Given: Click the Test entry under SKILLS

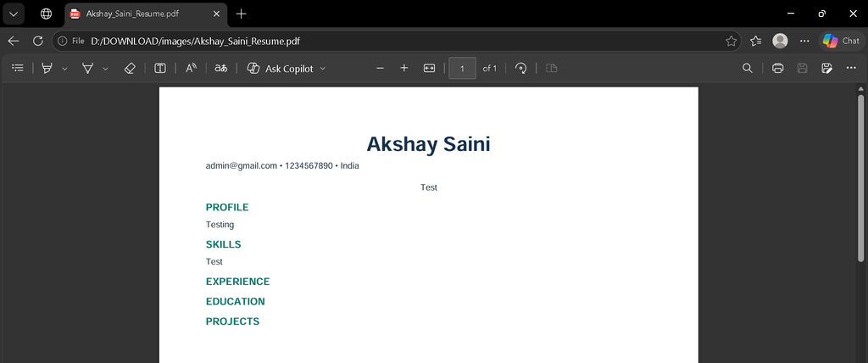Looking at the screenshot, I should [x=214, y=261].
